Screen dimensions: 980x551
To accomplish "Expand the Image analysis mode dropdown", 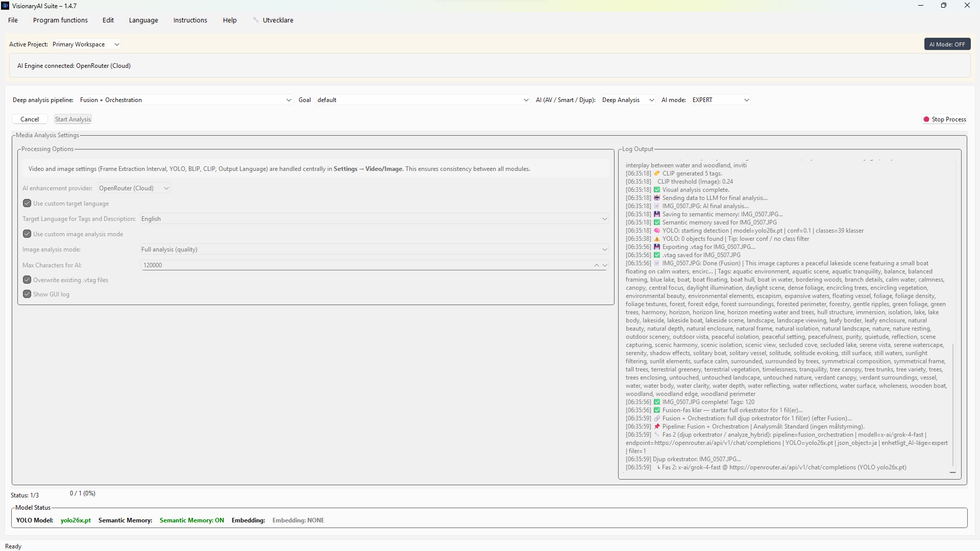I will click(x=374, y=249).
